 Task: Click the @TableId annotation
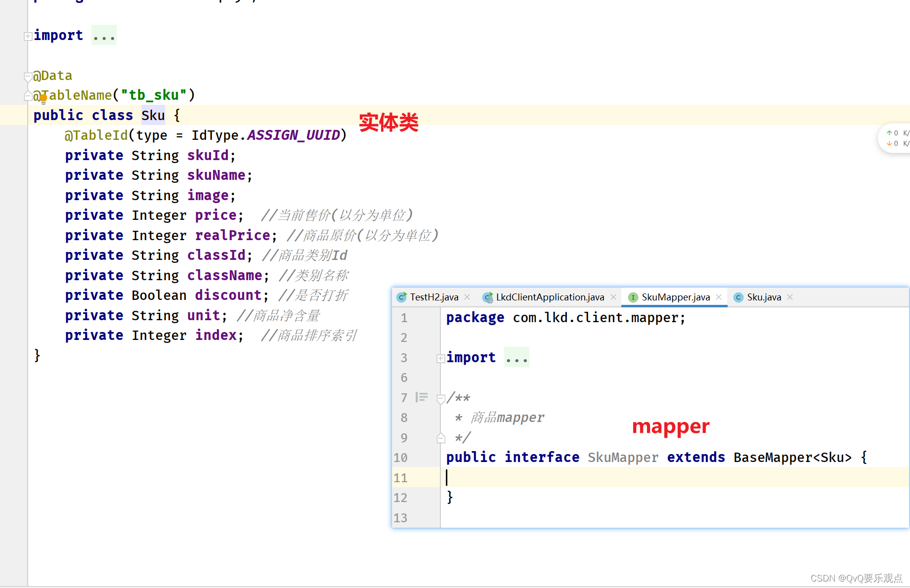point(96,135)
